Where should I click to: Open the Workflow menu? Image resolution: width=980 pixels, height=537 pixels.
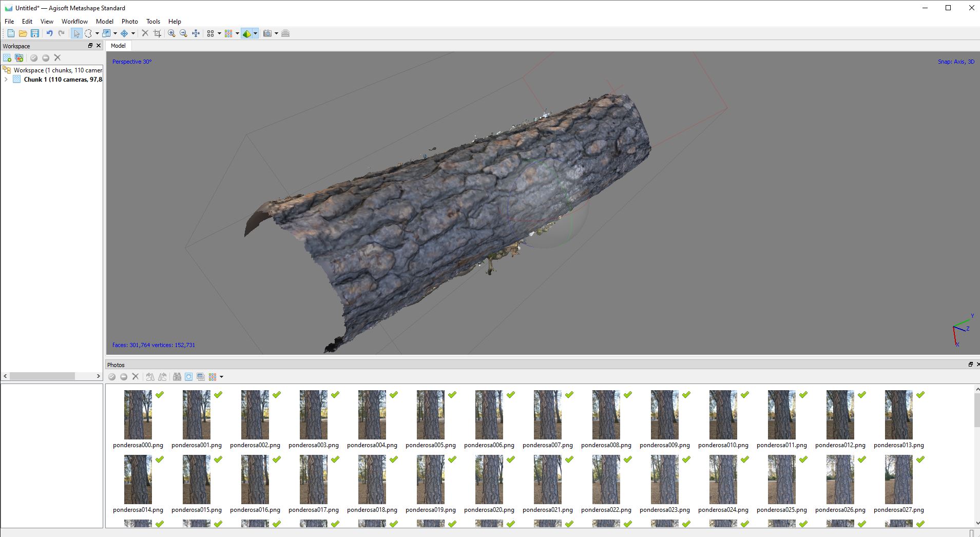tap(74, 22)
